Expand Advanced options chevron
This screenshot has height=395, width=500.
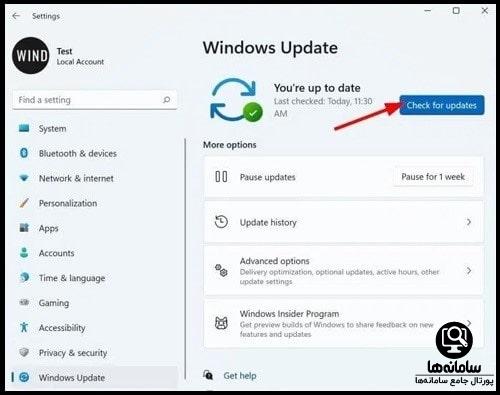(469, 270)
